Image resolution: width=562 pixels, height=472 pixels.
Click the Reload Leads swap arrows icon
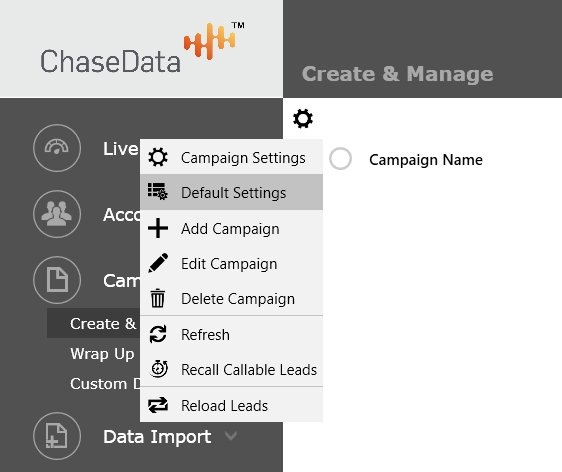[158, 405]
